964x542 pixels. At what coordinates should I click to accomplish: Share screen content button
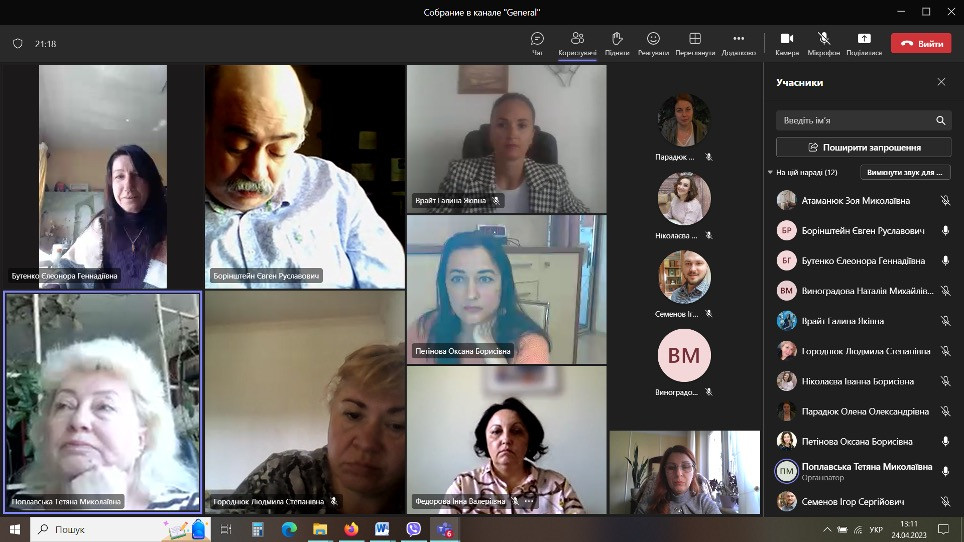[x=864, y=44]
